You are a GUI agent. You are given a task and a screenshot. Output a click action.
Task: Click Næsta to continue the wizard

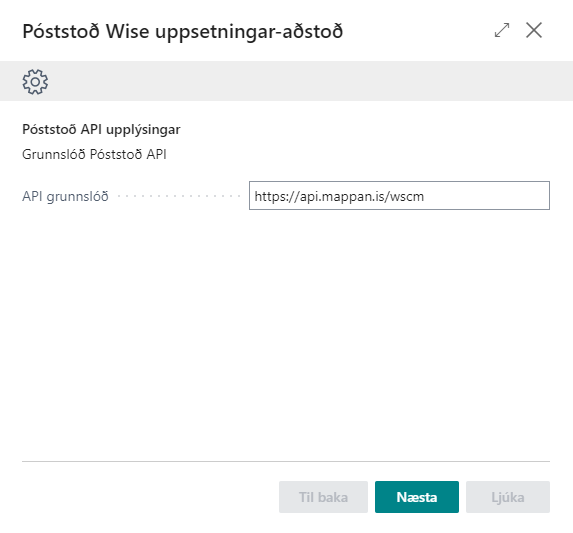click(417, 497)
